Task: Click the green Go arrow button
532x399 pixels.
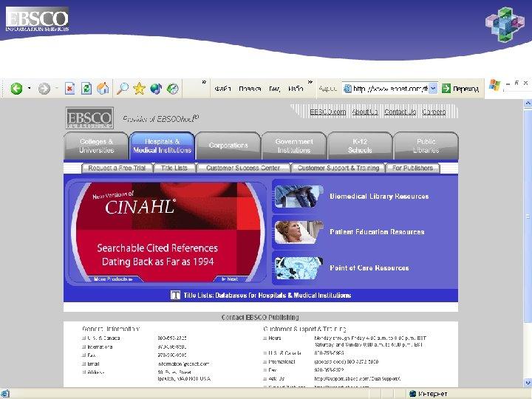Action: point(446,89)
